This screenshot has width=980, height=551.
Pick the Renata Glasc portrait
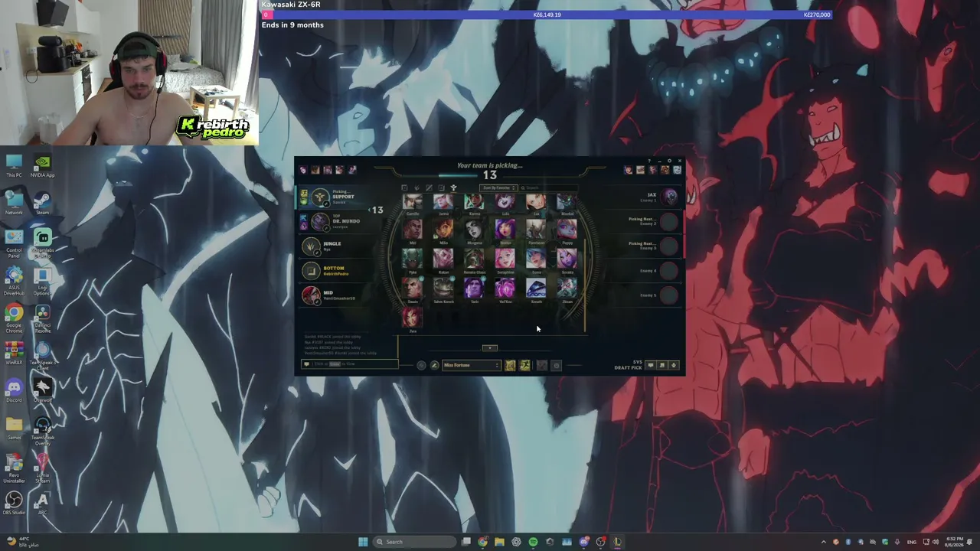click(474, 258)
